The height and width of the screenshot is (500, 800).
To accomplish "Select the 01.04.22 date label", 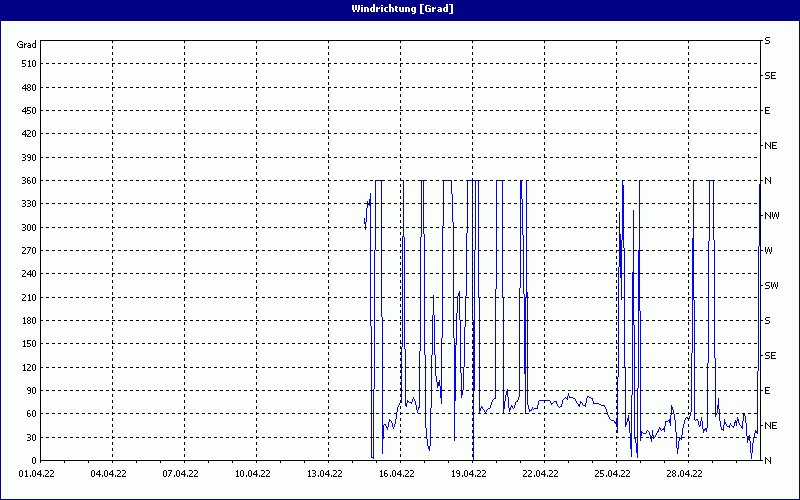I will click(x=38, y=474).
